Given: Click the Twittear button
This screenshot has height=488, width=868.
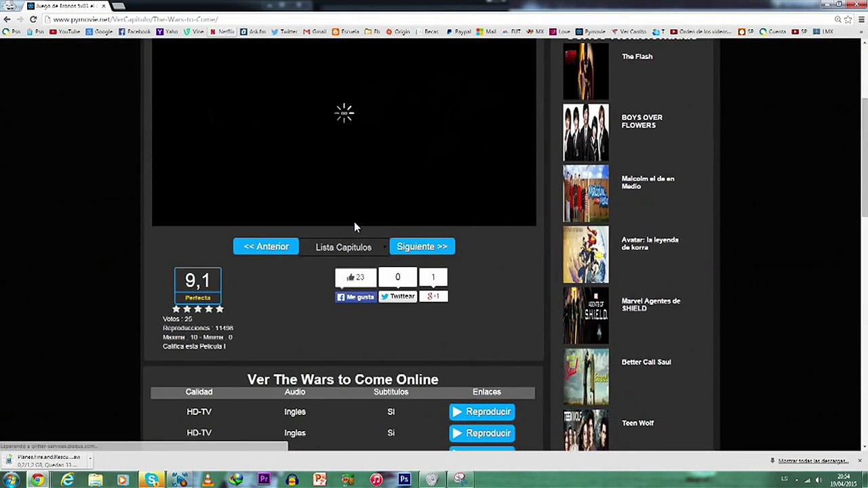Looking at the screenshot, I should (397, 296).
